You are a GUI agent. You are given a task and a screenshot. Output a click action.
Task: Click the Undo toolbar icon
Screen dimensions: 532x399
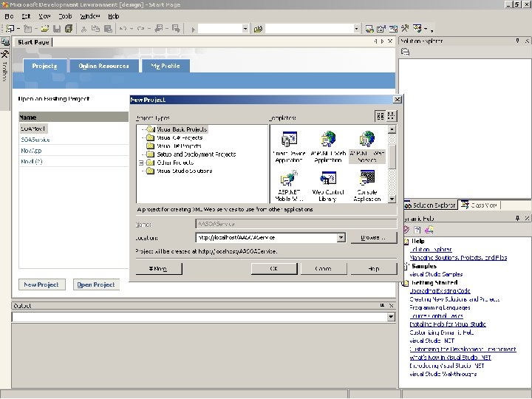(x=123, y=29)
